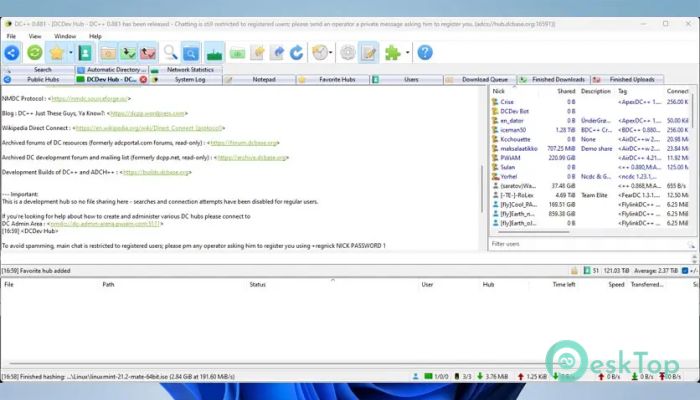Open the Help menu
This screenshot has width=700, height=400.
[95, 36]
